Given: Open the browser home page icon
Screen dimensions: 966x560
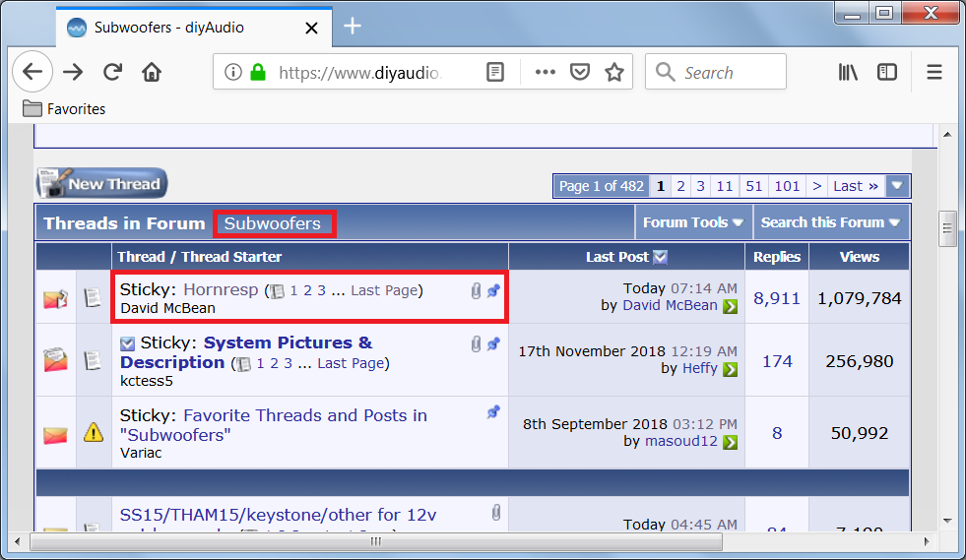Looking at the screenshot, I should click(152, 72).
